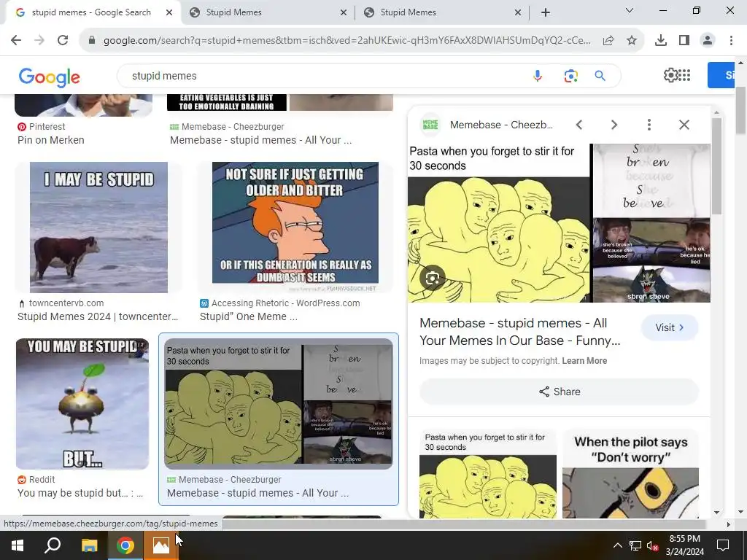The height and width of the screenshot is (560, 747).
Task: Close the image preview panel
Action: (684, 125)
